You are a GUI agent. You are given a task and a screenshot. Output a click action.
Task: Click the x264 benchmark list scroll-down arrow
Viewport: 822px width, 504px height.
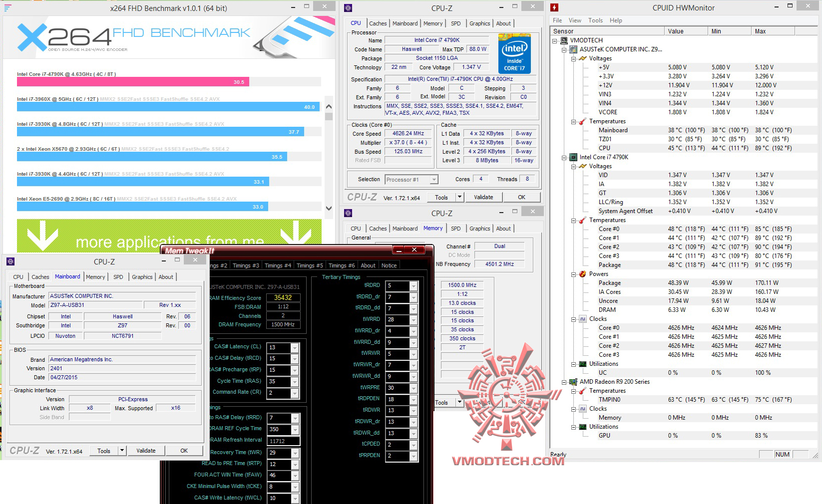pyautogui.click(x=329, y=209)
